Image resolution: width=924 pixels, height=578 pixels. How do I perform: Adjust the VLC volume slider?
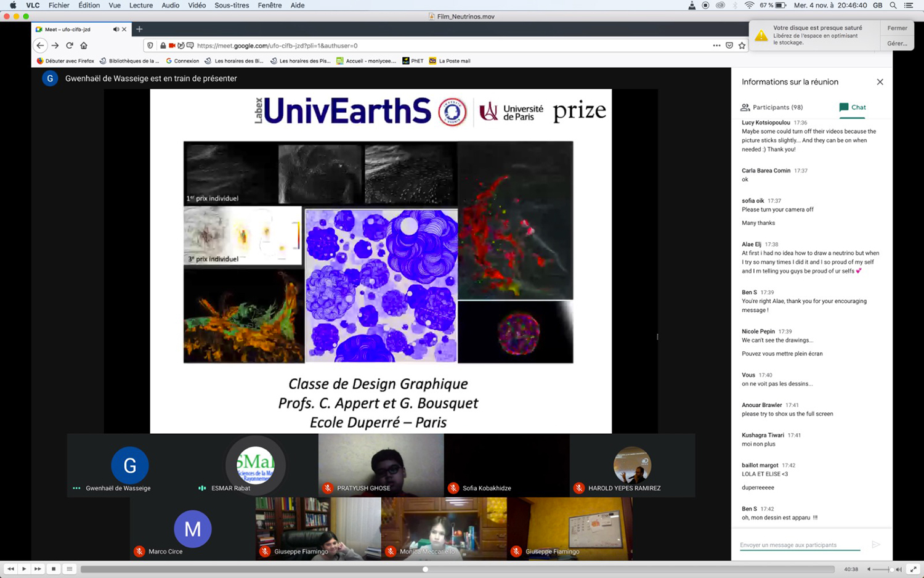point(882,569)
